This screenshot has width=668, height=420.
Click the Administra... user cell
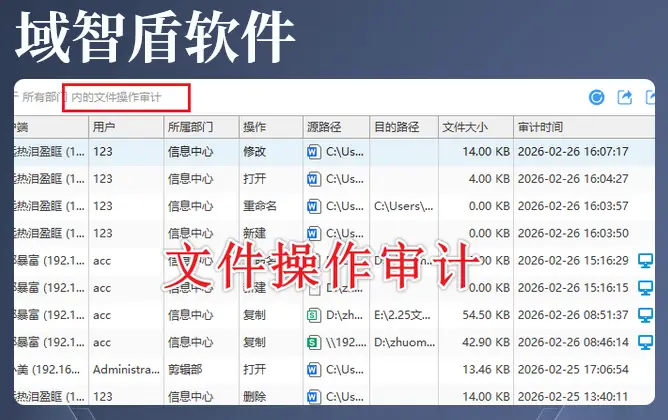point(126,370)
